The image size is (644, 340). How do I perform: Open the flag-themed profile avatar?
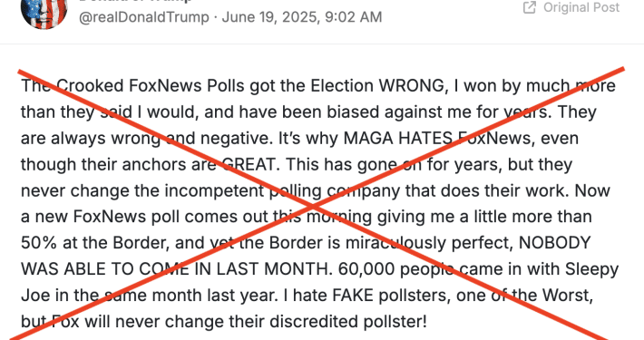point(44,13)
